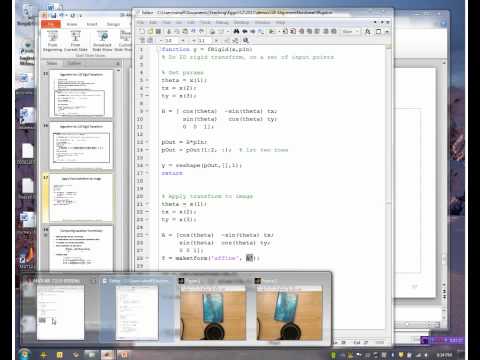This screenshot has width=480, height=360.
Task: Click code line 'y = reshape(pOut,[],1);'
Action: click(201, 165)
